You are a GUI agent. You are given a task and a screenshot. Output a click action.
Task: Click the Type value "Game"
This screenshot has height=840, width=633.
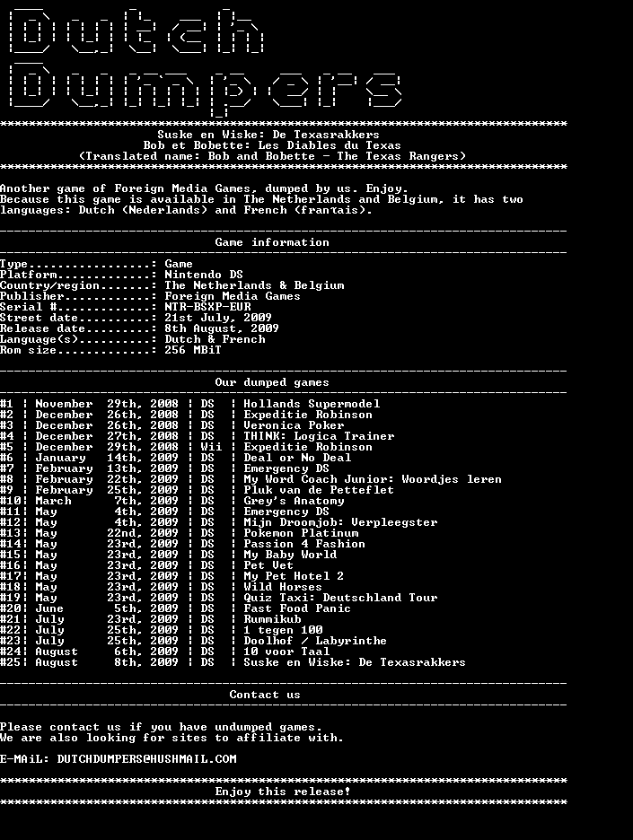tap(179, 264)
